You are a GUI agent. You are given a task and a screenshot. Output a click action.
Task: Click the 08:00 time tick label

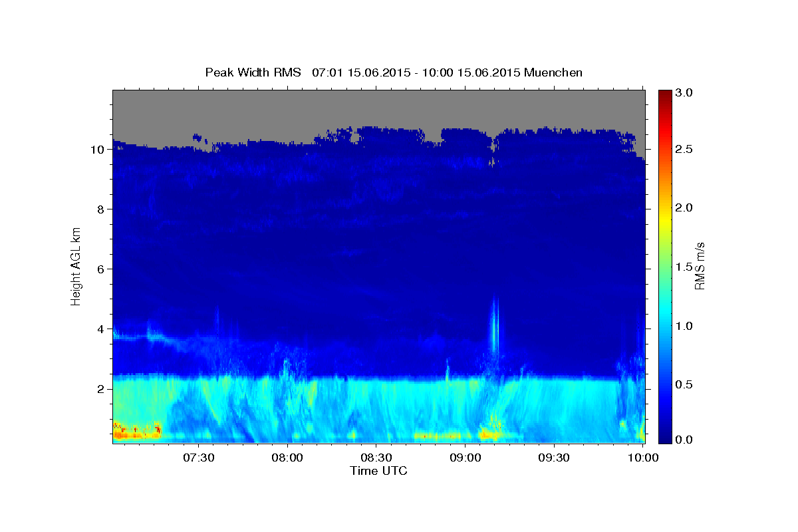coord(289,457)
